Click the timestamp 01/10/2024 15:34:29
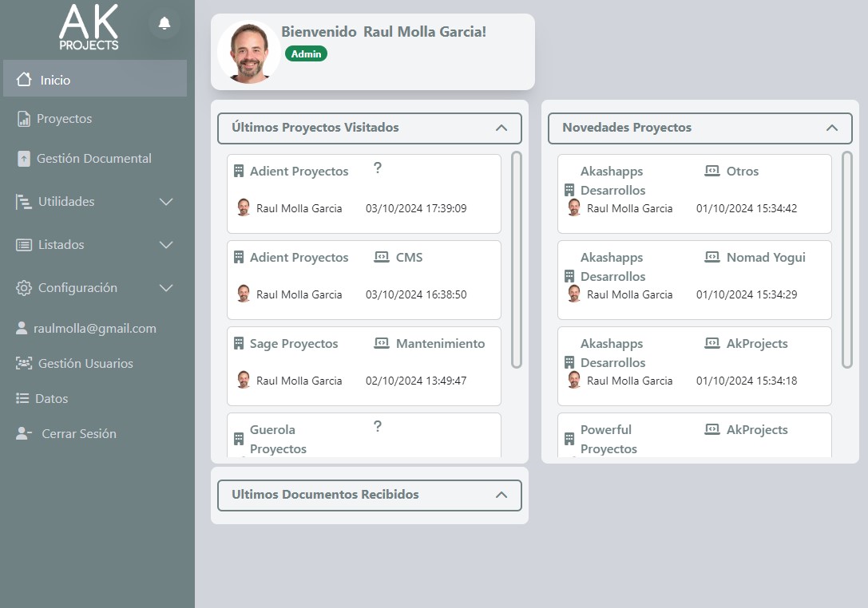Image resolution: width=868 pixels, height=608 pixels. pyautogui.click(x=747, y=295)
